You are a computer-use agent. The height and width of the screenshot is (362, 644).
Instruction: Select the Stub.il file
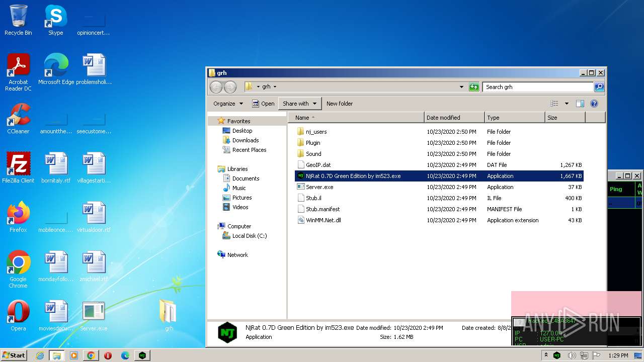(439, 198)
